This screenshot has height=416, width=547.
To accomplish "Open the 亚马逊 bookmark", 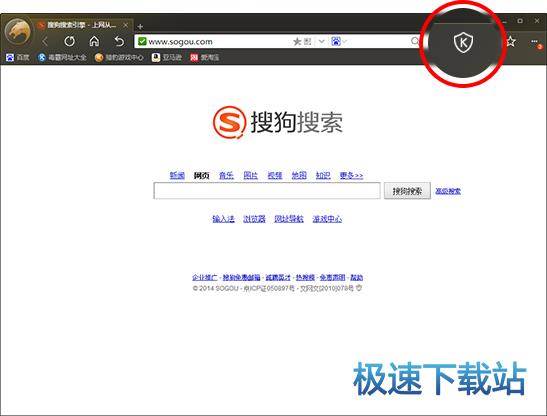I will tap(167, 57).
